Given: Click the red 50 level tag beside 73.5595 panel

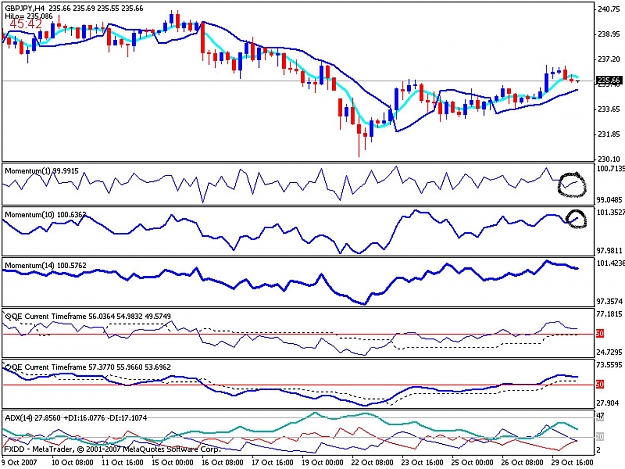Looking at the screenshot, I should tap(600, 385).
